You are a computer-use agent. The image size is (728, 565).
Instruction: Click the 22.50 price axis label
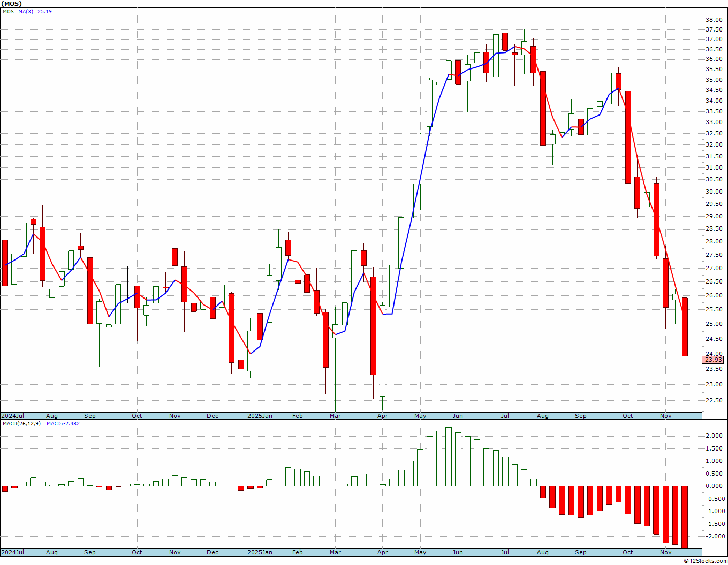click(713, 400)
